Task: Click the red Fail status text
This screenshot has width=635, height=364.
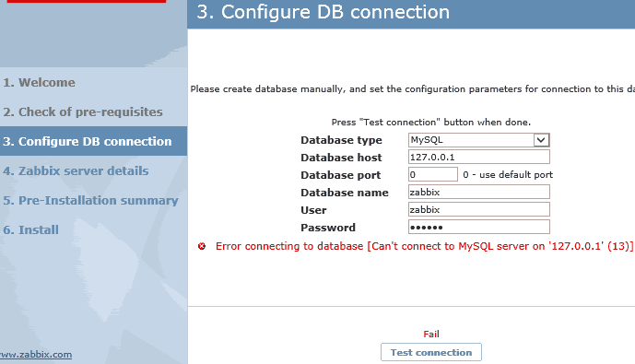Action: coord(431,334)
